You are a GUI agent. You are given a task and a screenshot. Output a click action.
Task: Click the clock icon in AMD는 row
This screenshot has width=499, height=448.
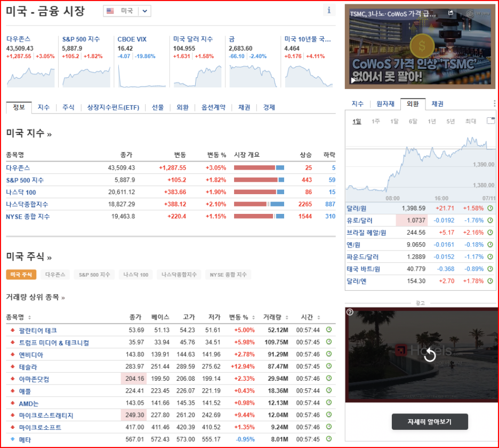[x=329, y=402]
